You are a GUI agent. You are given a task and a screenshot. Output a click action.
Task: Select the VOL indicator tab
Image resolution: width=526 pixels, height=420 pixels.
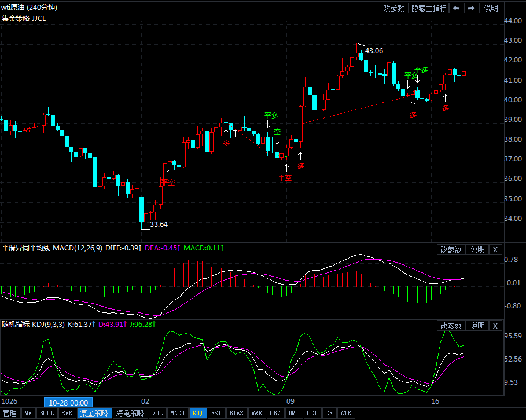(x=157, y=413)
